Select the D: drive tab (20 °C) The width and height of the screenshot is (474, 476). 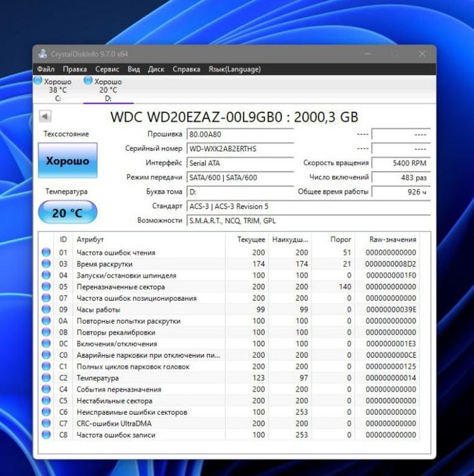tap(108, 90)
